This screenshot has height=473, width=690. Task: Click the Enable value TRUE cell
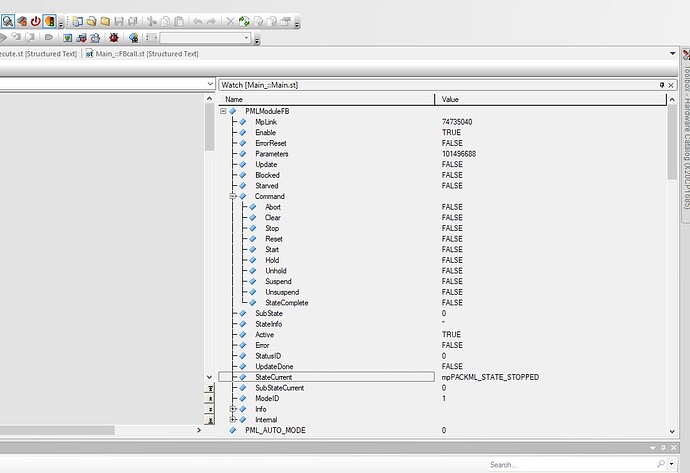(451, 132)
